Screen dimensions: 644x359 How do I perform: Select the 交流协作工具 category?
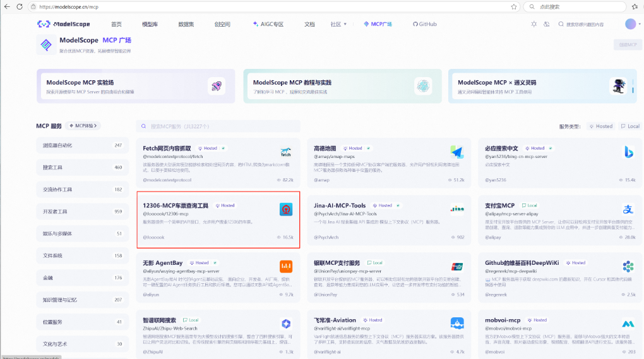(82, 190)
